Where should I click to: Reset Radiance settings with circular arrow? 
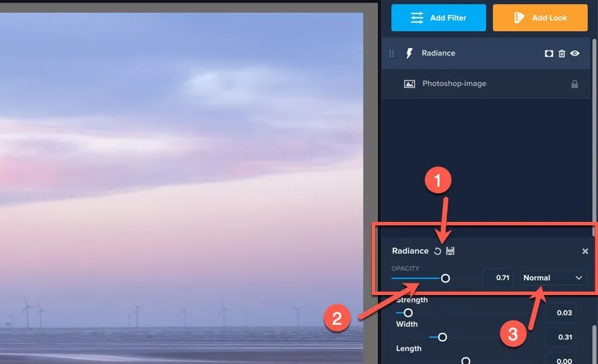[x=437, y=251]
